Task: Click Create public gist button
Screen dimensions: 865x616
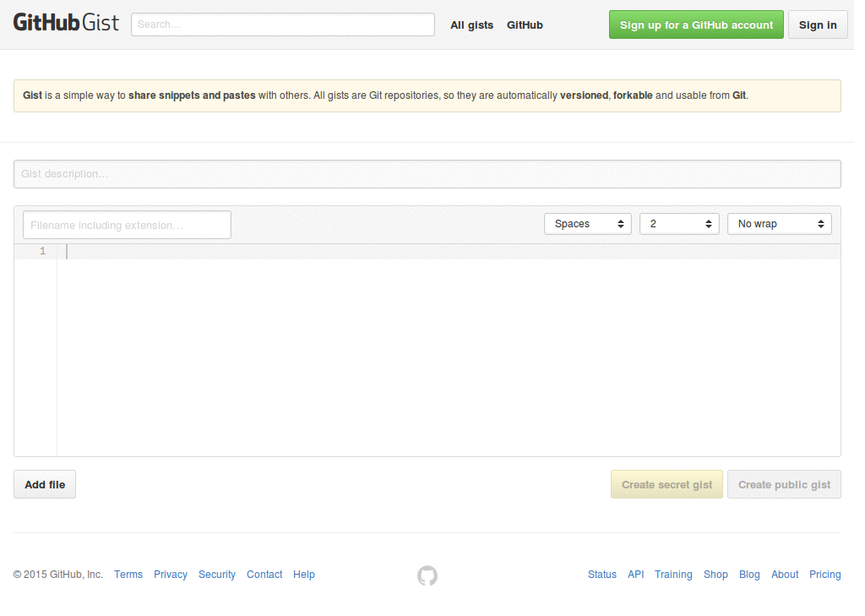Action: pyautogui.click(x=784, y=484)
